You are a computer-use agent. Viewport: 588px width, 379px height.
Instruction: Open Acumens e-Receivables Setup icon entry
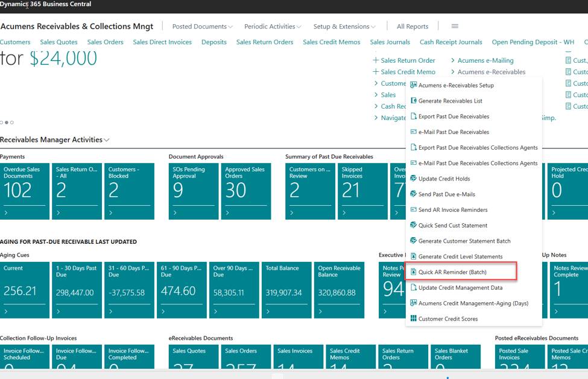413,85
